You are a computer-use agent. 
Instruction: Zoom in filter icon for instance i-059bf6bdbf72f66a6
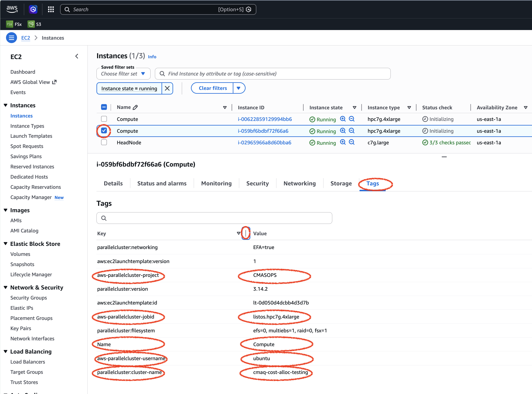pos(343,131)
